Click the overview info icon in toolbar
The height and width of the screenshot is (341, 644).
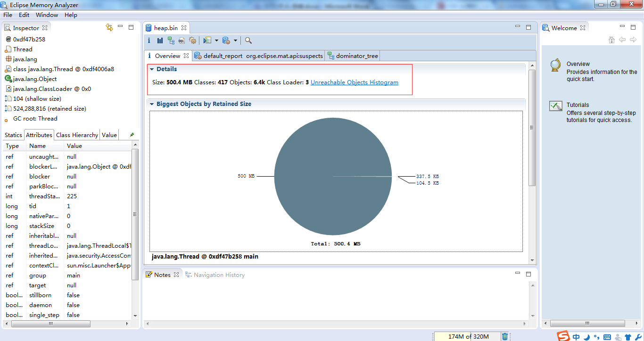point(149,41)
